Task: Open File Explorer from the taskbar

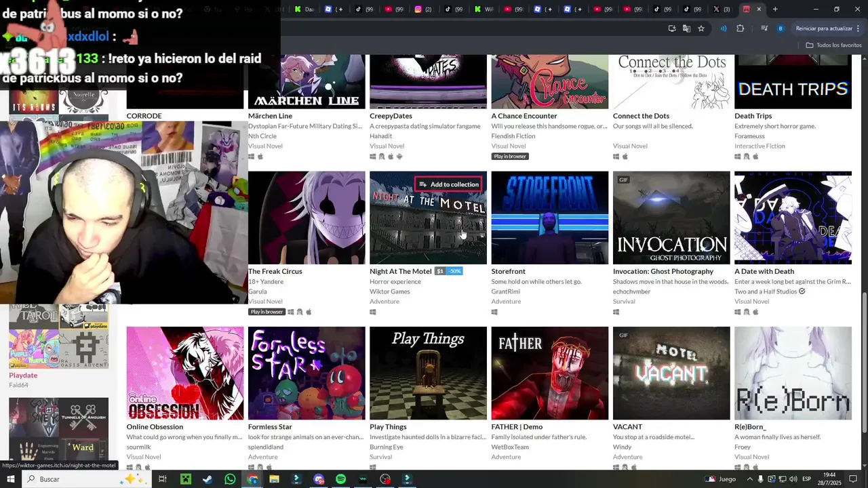Action: pyautogui.click(x=274, y=479)
